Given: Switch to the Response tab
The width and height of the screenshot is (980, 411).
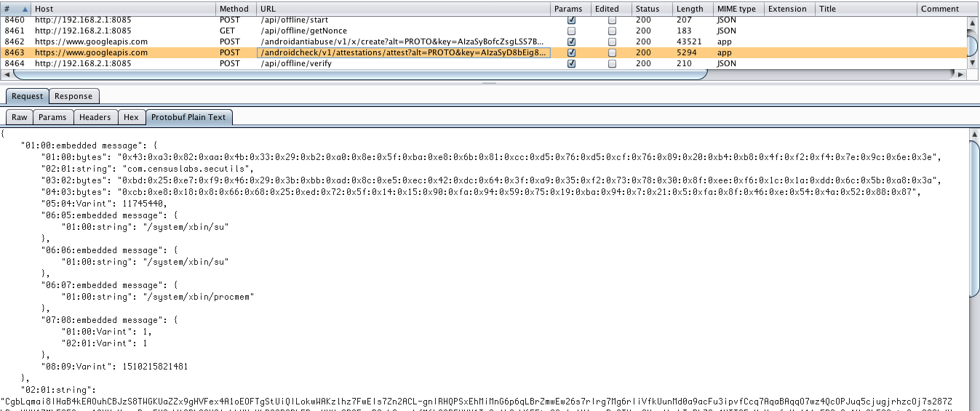Looking at the screenshot, I should point(73,96).
